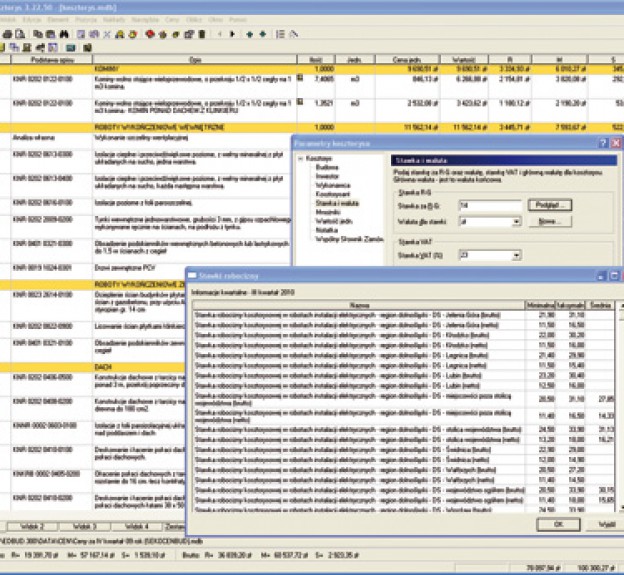Open the Stawka VAT dropdown
The width and height of the screenshot is (624, 575).
(517, 255)
